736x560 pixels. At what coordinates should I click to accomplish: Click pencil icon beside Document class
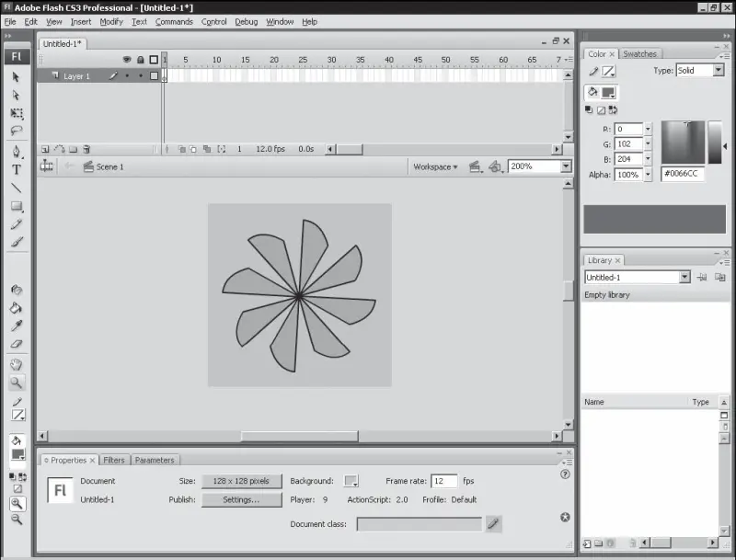click(494, 523)
